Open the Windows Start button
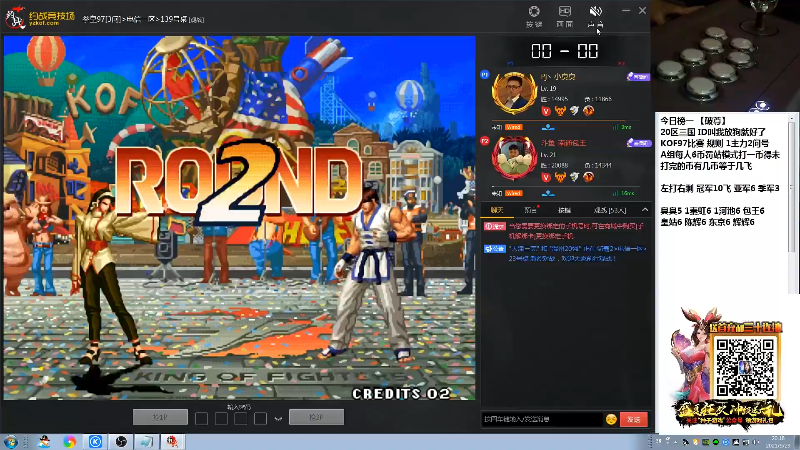The width and height of the screenshot is (800, 450). click(x=11, y=441)
